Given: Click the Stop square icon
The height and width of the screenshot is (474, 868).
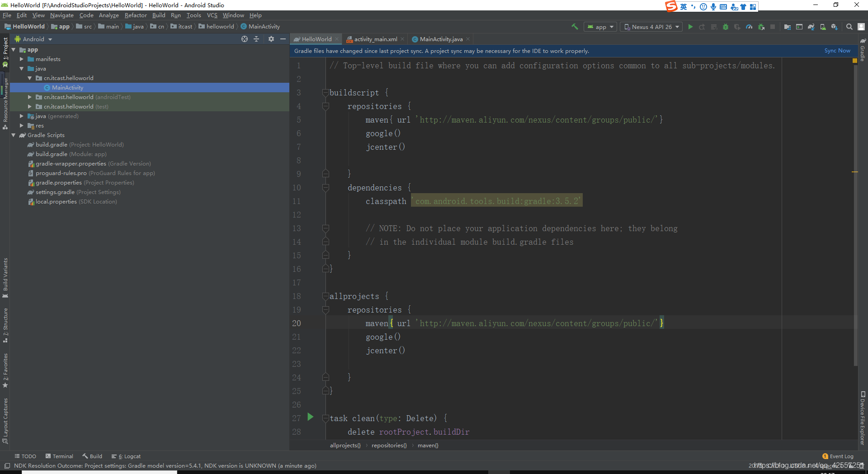Looking at the screenshot, I should tap(773, 27).
